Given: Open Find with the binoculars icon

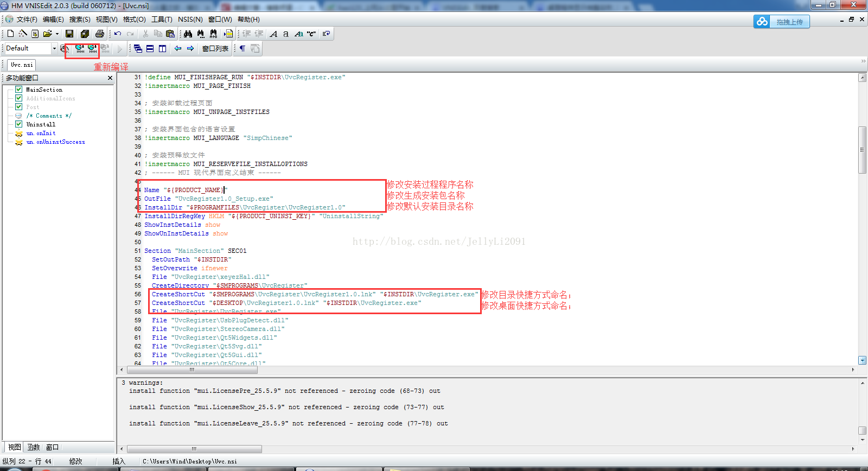Looking at the screenshot, I should tap(188, 34).
